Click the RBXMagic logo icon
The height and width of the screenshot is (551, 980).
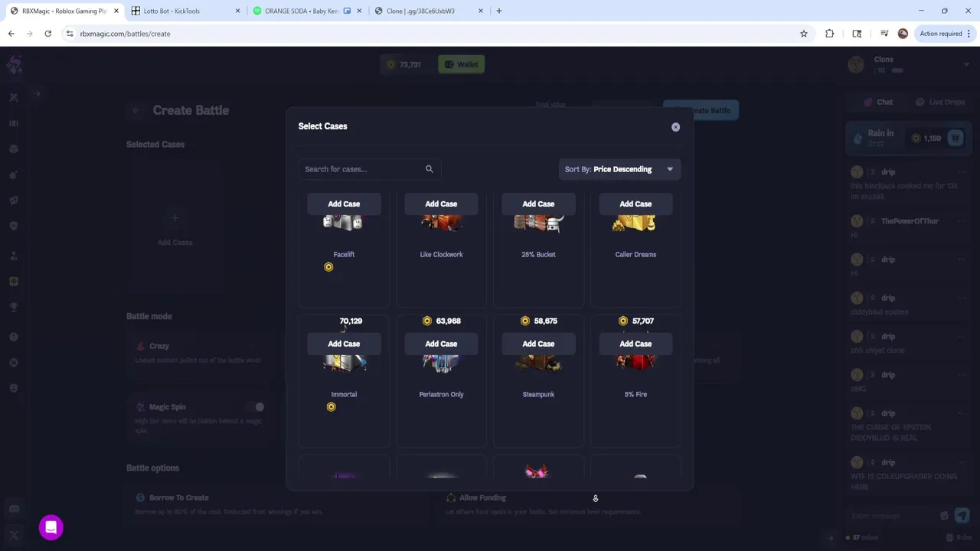[x=14, y=65]
